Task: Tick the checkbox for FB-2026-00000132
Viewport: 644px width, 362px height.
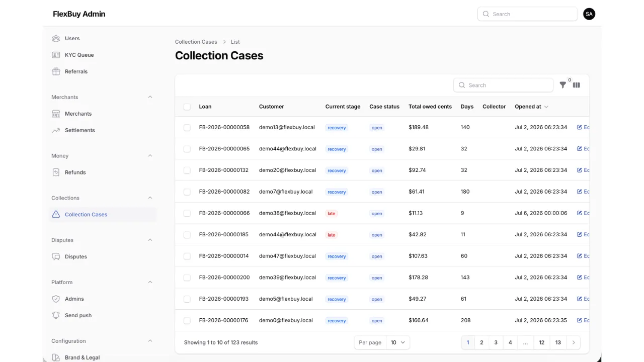Action: pyautogui.click(x=187, y=170)
